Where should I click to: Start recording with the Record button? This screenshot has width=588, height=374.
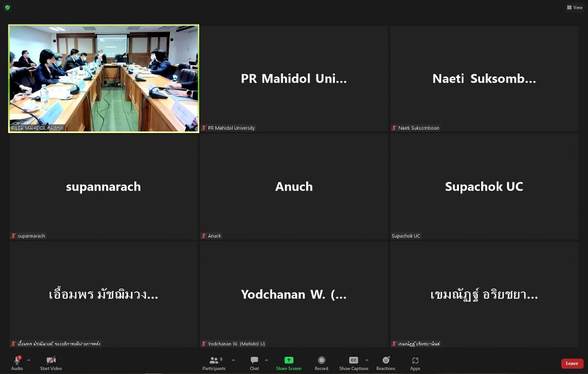tap(321, 361)
